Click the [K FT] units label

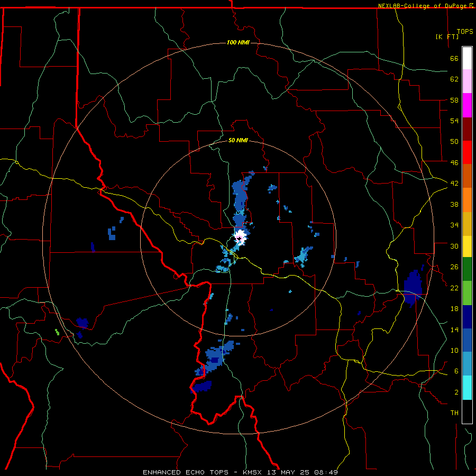(447, 36)
